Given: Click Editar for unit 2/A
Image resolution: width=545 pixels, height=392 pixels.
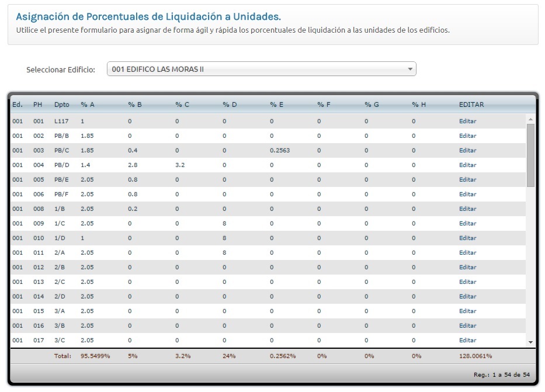Looking at the screenshot, I should 467,252.
